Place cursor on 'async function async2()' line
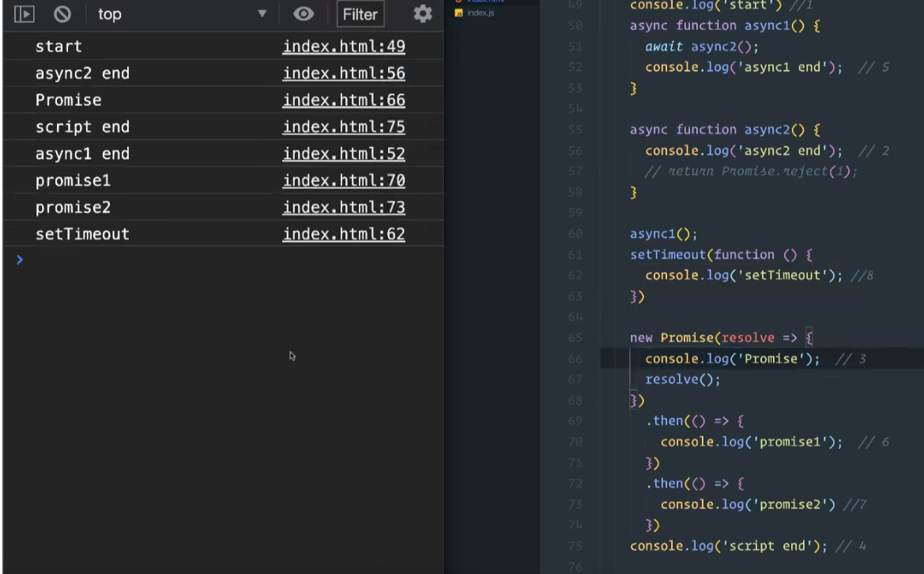Image resolution: width=924 pixels, height=574 pixels. pyautogui.click(x=725, y=130)
